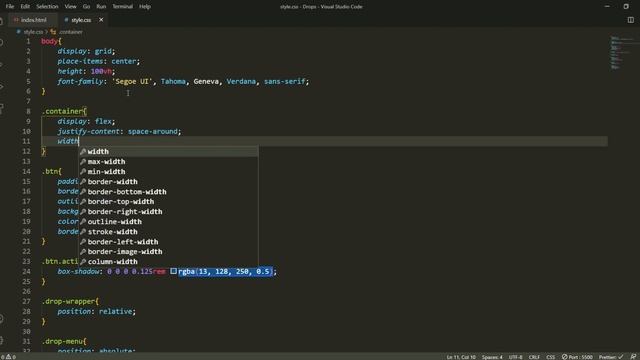Screen dimensions: 640x360
Task: Open the Help menu
Action: click(x=144, y=7)
